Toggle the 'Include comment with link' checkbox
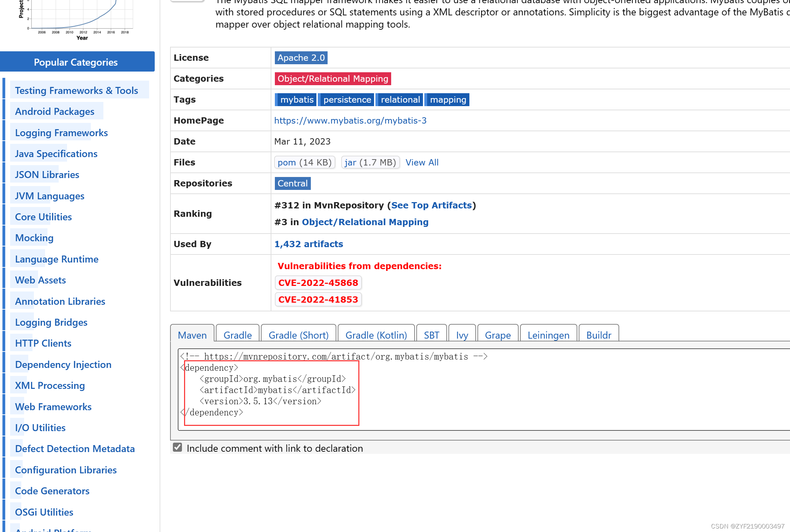790x532 pixels. click(177, 448)
